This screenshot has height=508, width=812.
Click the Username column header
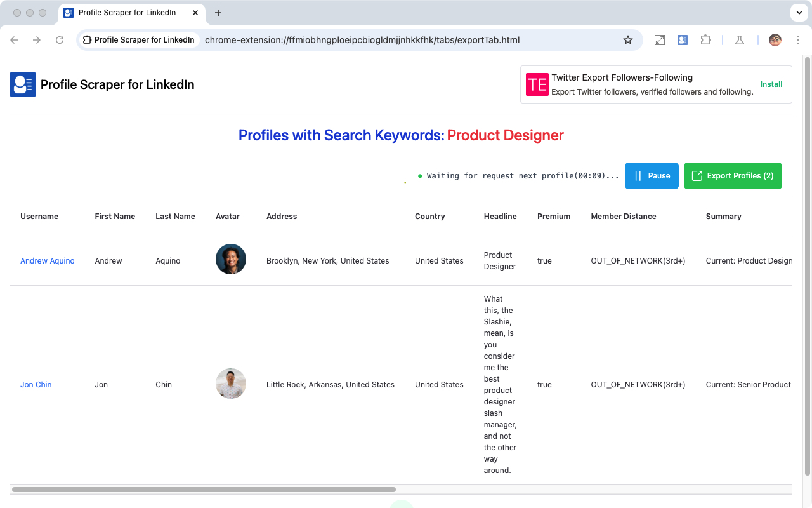pos(39,217)
